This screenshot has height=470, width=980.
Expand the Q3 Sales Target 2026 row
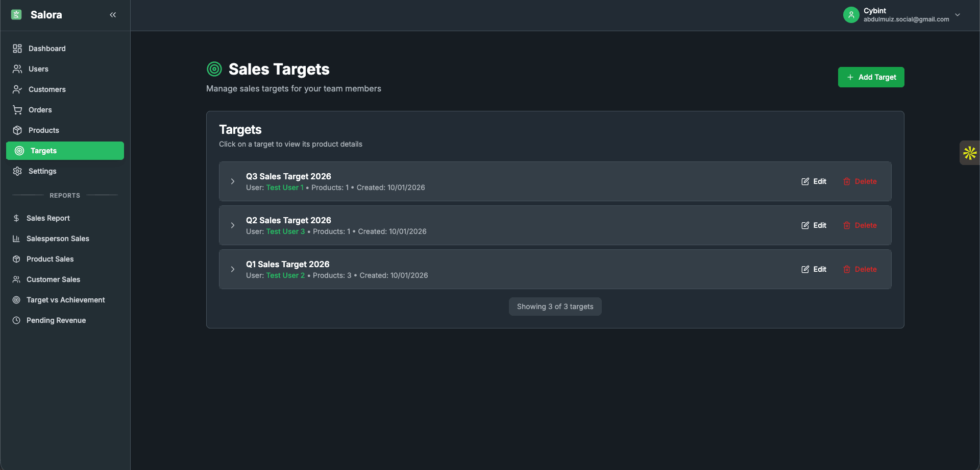[233, 181]
